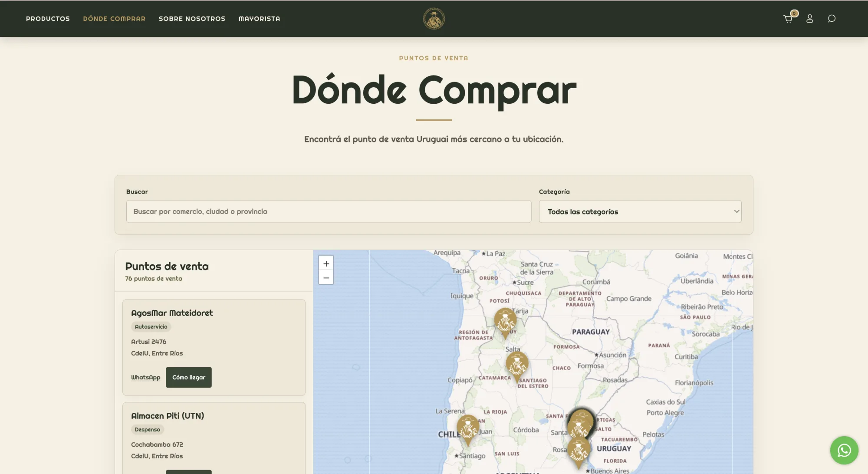Viewport: 868px width, 474px height.
Task: Open the WhatsApp chat floating button
Action: (x=844, y=451)
